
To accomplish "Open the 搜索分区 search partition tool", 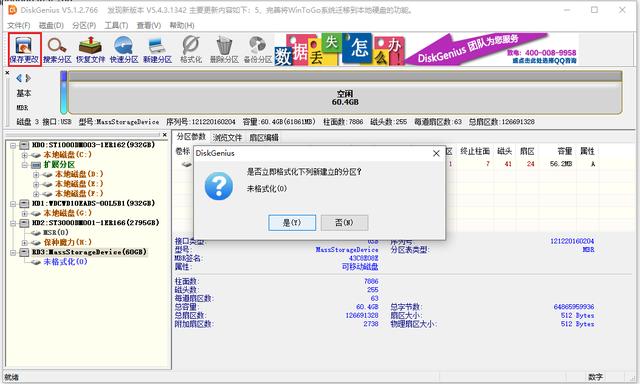I will [x=57, y=49].
